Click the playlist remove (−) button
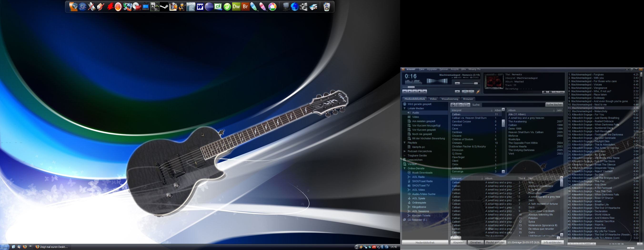 [x=576, y=244]
